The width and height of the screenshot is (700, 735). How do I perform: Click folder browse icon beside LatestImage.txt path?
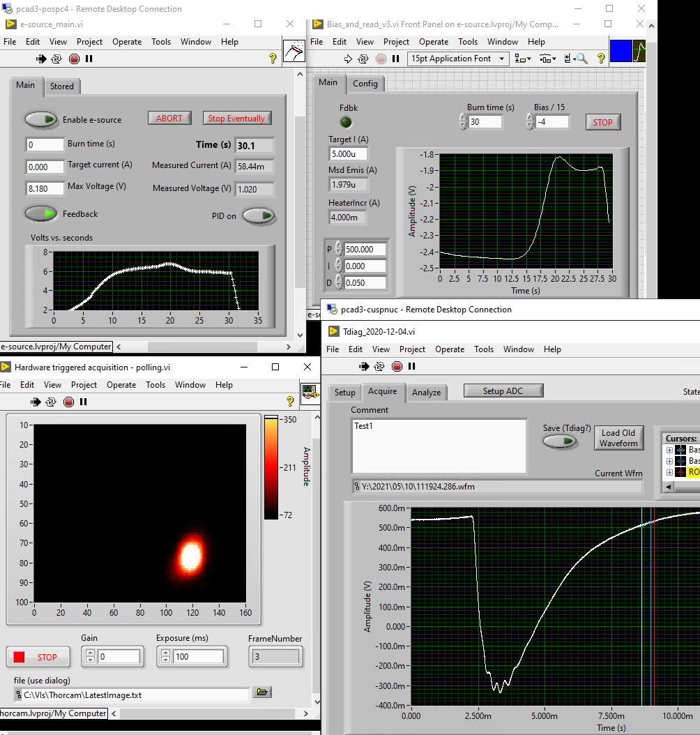click(x=262, y=692)
